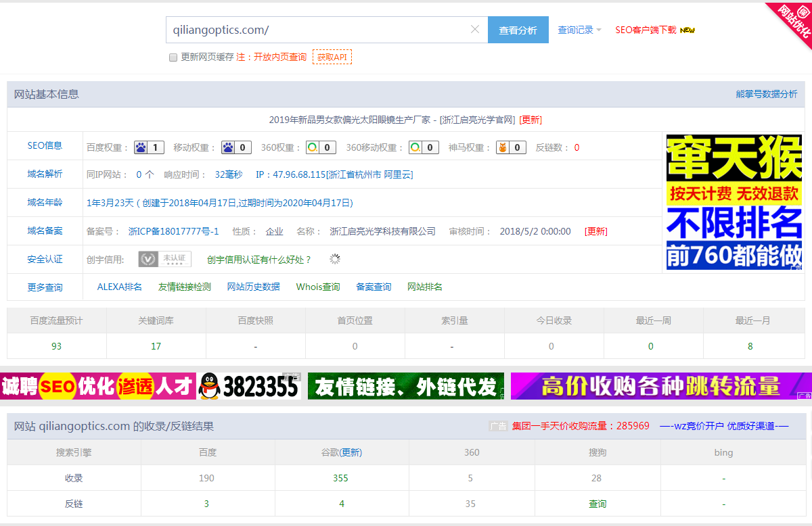
Task: Click the Baidu weight paw badge
Action: coord(149,147)
